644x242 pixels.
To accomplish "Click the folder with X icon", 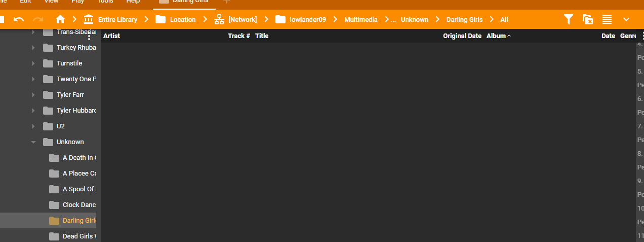I will coord(588,19).
